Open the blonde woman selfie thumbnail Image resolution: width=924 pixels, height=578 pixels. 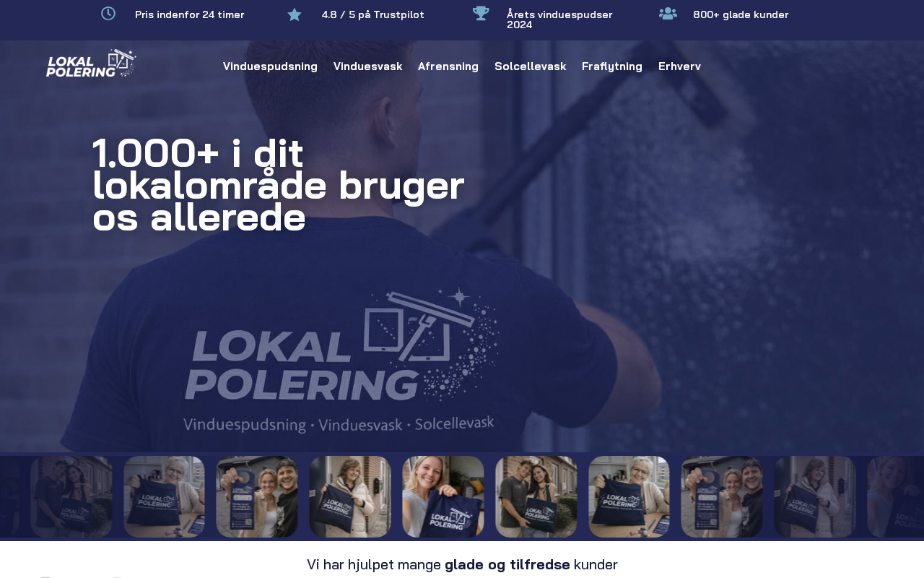point(443,496)
